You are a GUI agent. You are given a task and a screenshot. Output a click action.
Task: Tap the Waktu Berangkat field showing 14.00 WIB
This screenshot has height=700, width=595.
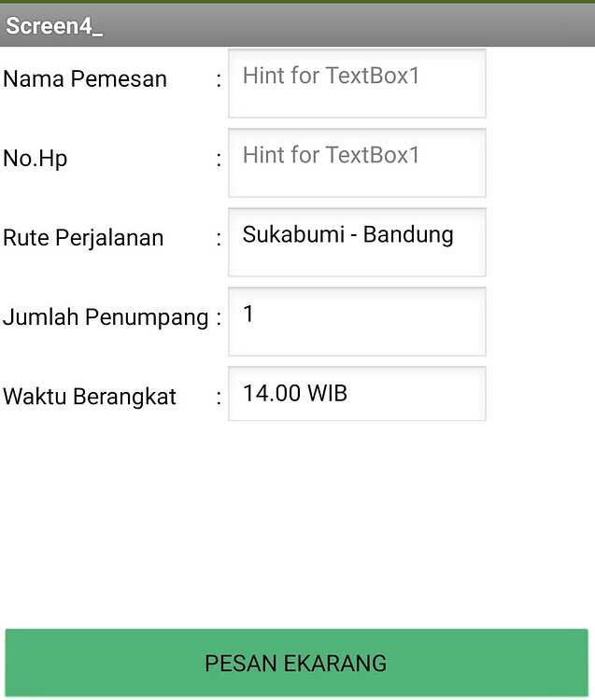click(357, 393)
